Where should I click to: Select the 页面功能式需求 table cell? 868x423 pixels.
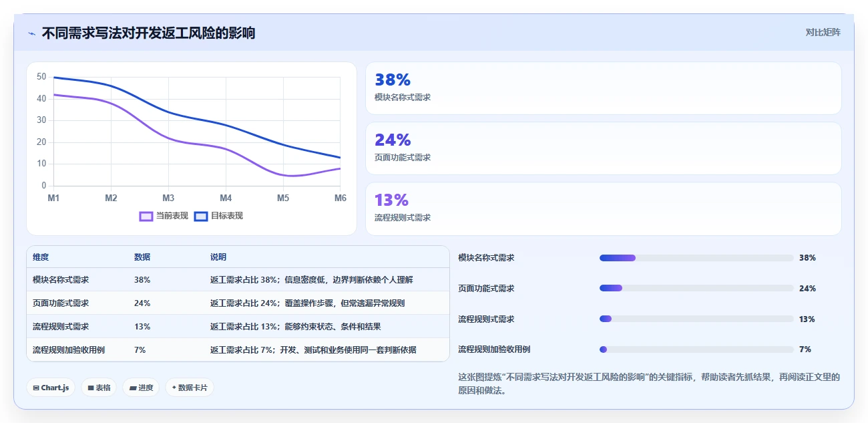[61, 303]
